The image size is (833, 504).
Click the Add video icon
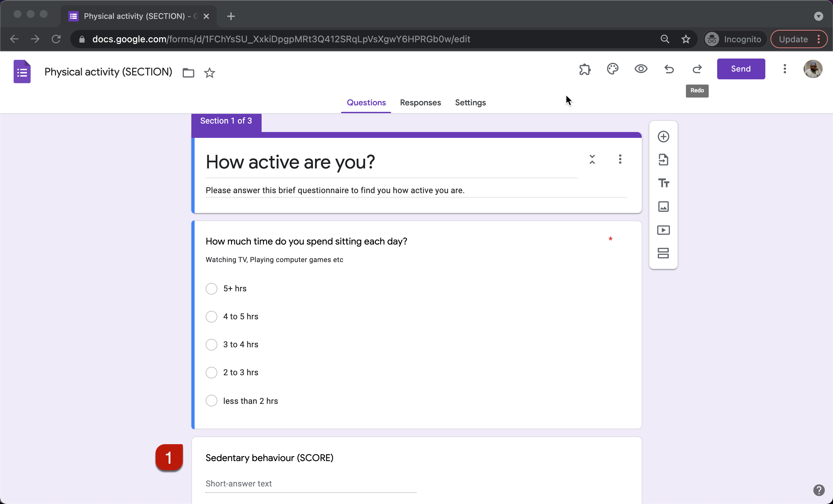pos(663,230)
